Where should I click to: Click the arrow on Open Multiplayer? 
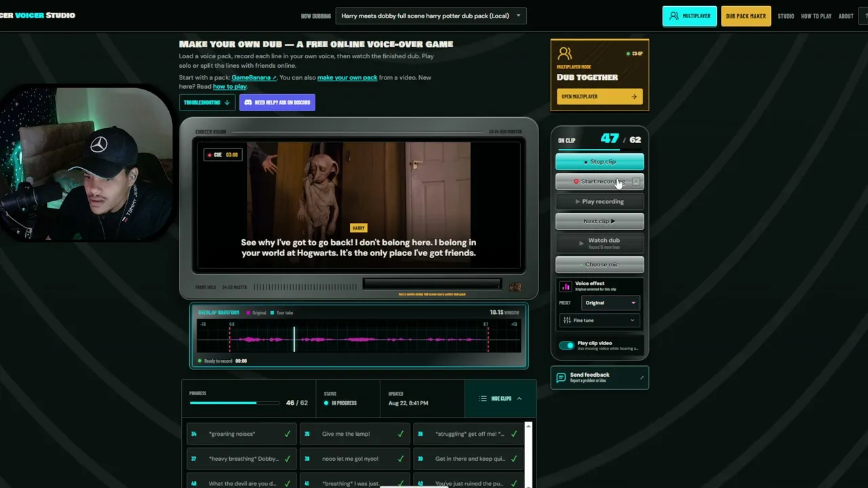coord(634,96)
